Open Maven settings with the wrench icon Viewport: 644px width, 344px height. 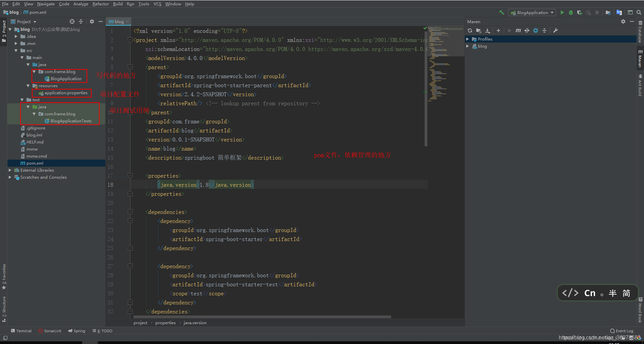pos(555,31)
